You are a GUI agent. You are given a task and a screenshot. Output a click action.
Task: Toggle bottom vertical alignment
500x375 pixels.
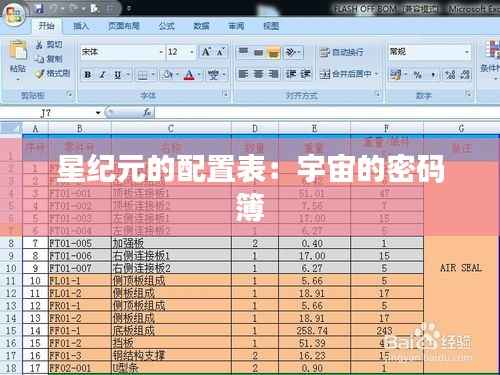(273, 52)
